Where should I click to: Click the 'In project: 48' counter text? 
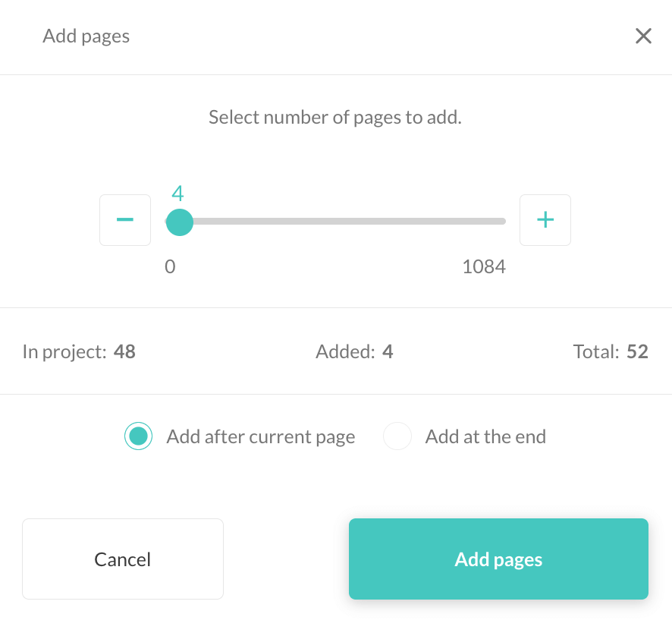tap(79, 351)
